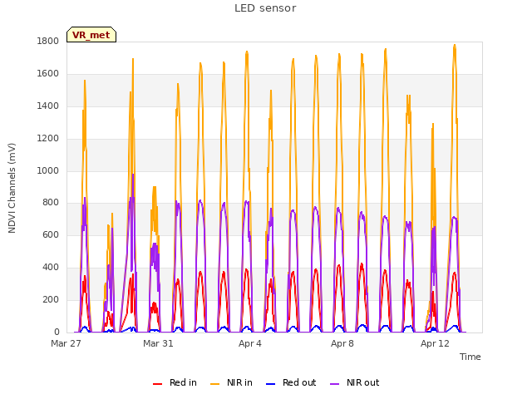Click the 200 y-axis tick label
This screenshot has height=399, width=532.
pos(51,299)
